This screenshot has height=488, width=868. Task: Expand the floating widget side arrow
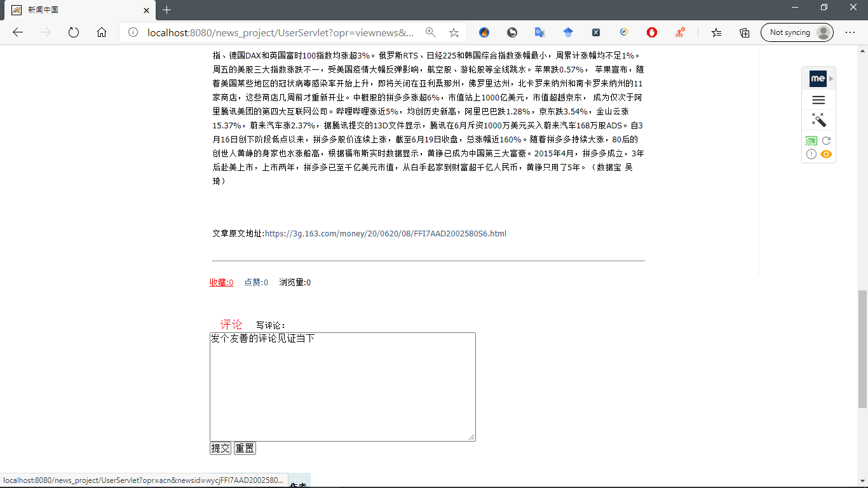tap(831, 79)
